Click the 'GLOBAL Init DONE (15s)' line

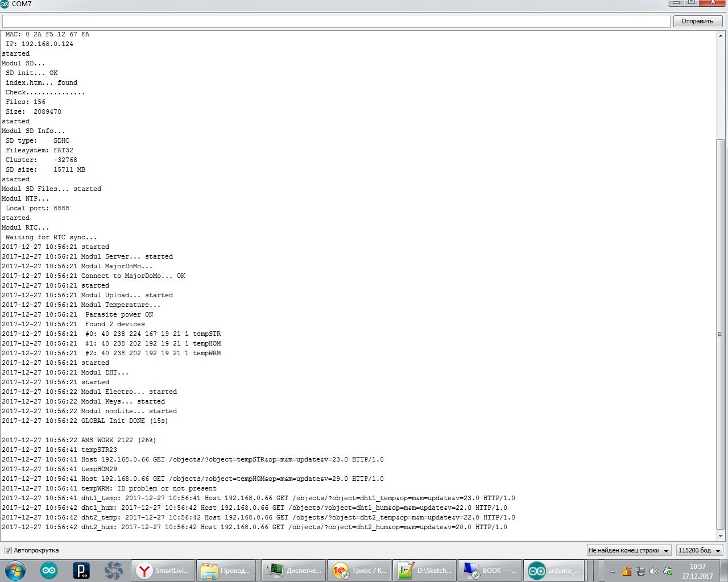click(x=85, y=421)
